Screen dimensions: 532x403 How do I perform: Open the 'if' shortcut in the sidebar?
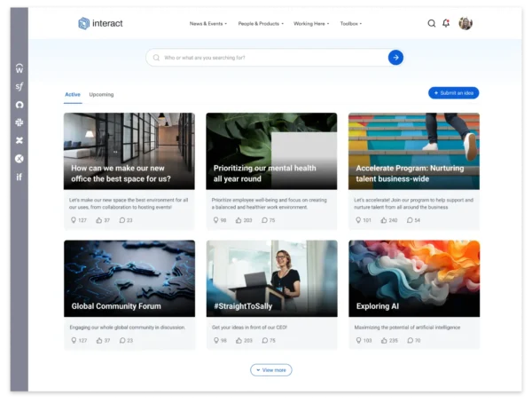pyautogui.click(x=20, y=177)
